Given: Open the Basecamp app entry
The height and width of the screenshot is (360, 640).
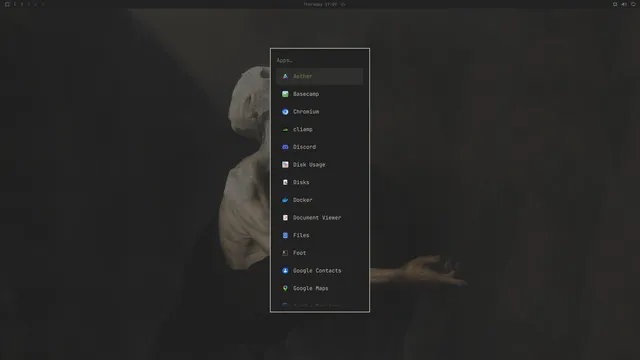Looking at the screenshot, I should click(319, 94).
